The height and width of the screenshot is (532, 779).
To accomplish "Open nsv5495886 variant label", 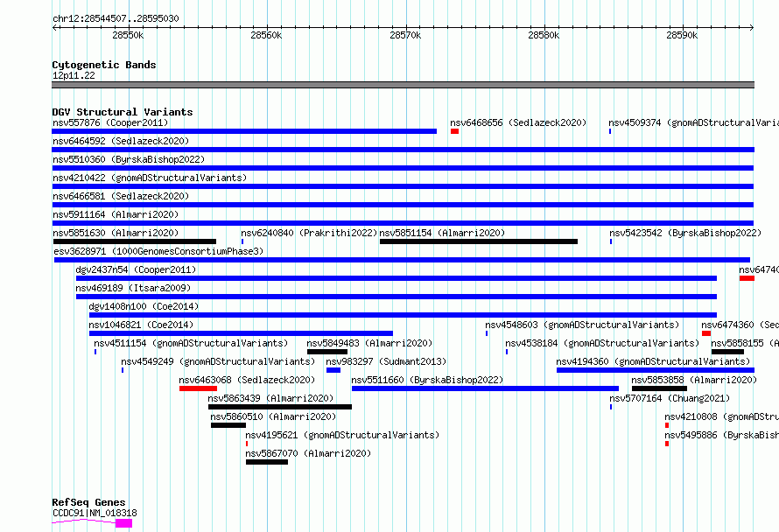I will tap(721, 435).
